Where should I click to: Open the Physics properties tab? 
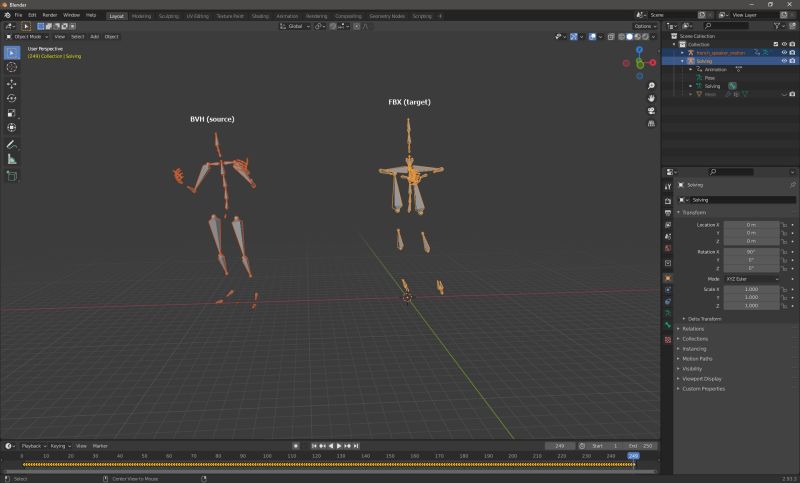pyautogui.click(x=668, y=290)
